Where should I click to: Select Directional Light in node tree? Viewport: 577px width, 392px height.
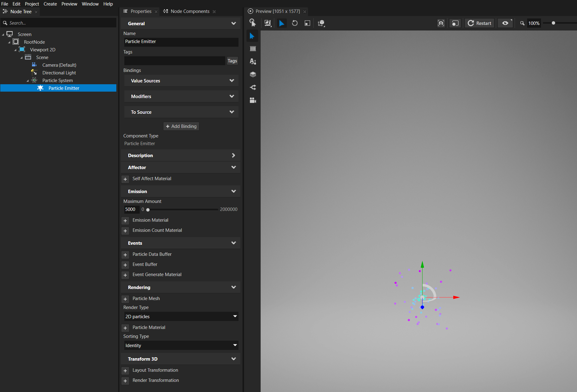pos(59,73)
